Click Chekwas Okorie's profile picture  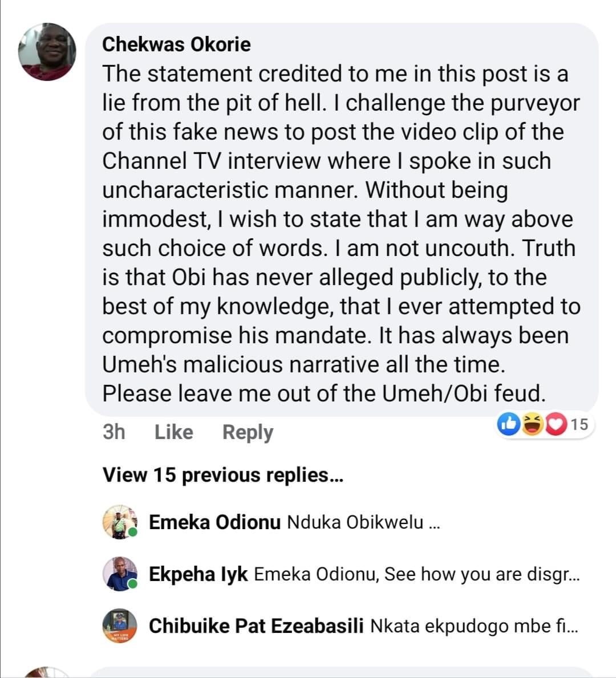point(47,52)
